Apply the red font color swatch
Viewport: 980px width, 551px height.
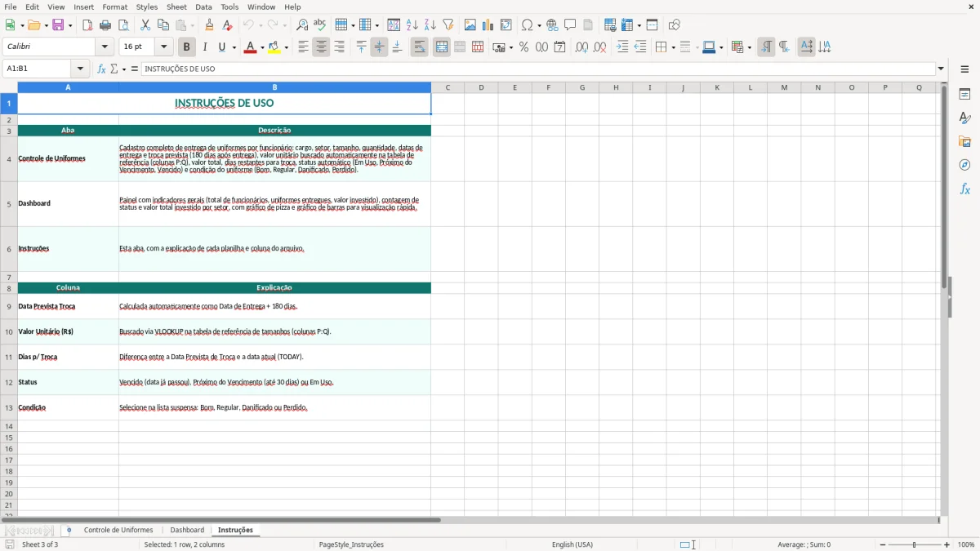pyautogui.click(x=249, y=47)
